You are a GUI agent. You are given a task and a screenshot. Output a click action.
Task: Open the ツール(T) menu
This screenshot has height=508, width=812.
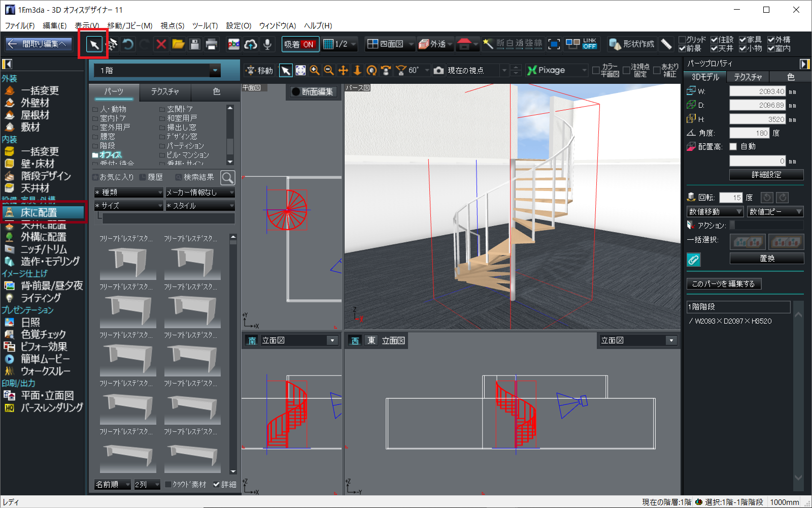pos(205,25)
